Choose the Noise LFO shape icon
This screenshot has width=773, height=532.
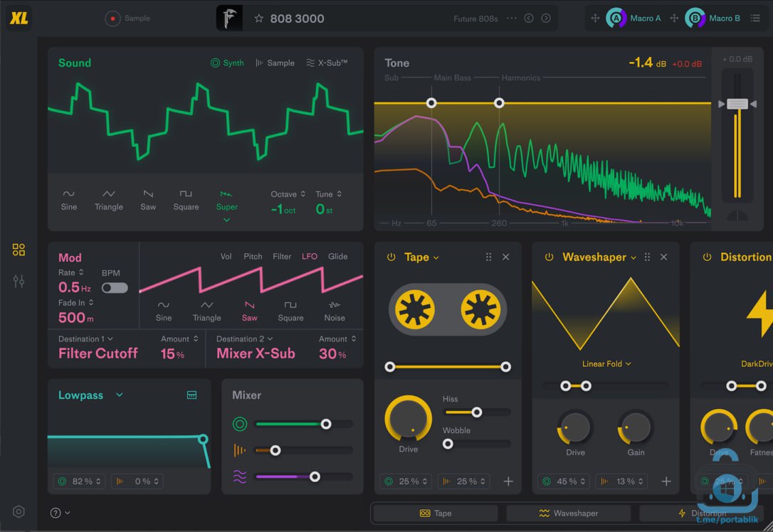[x=334, y=310]
